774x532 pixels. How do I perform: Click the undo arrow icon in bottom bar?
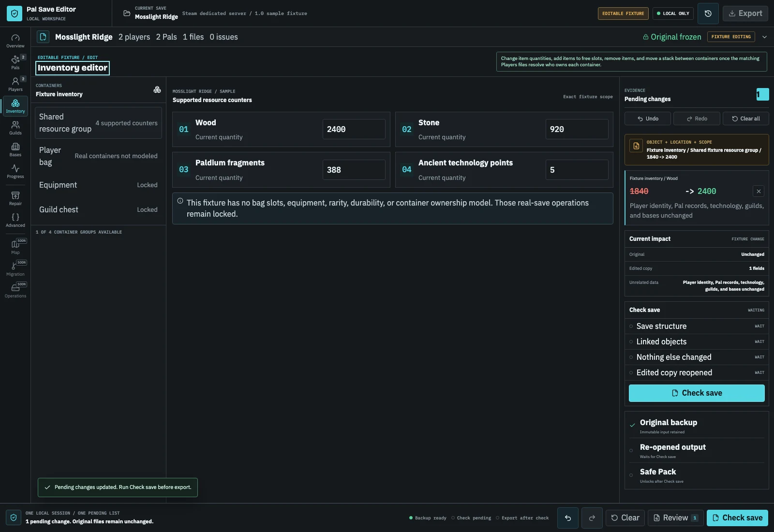tap(568, 518)
